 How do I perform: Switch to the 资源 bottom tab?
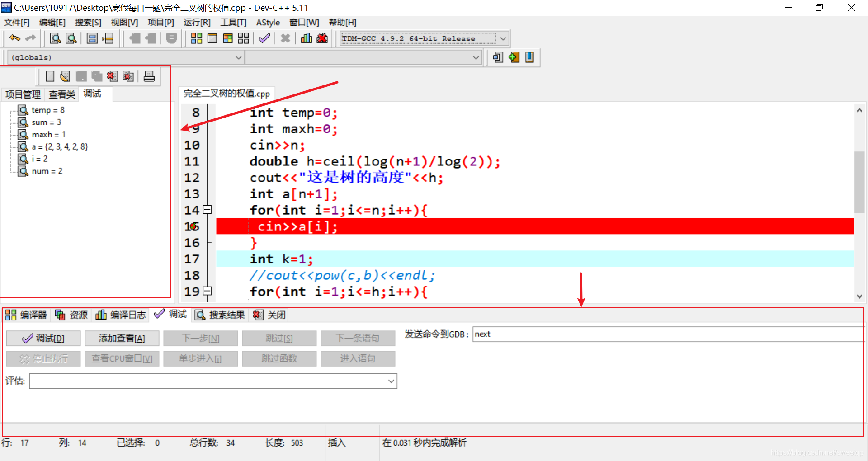pyautogui.click(x=72, y=315)
